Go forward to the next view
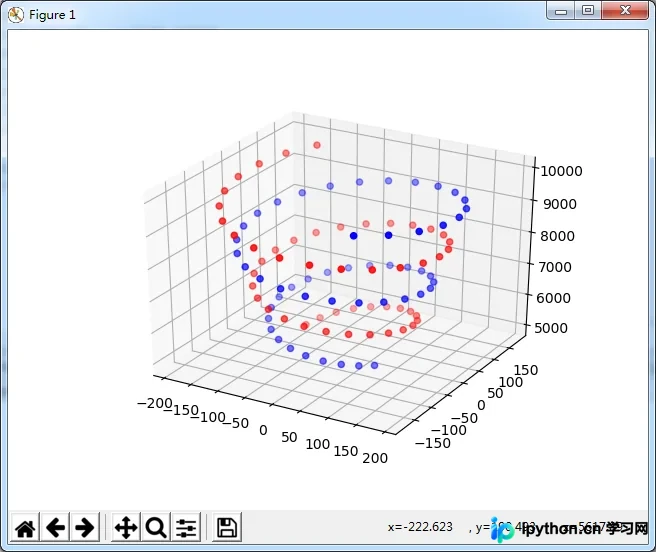Image resolution: width=656 pixels, height=552 pixels. [x=85, y=527]
